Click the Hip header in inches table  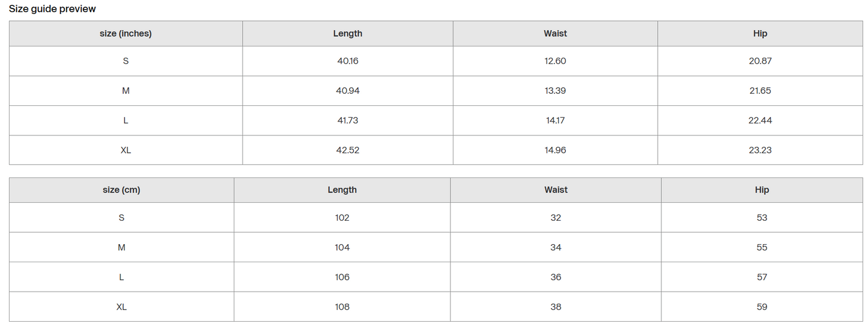pos(760,34)
